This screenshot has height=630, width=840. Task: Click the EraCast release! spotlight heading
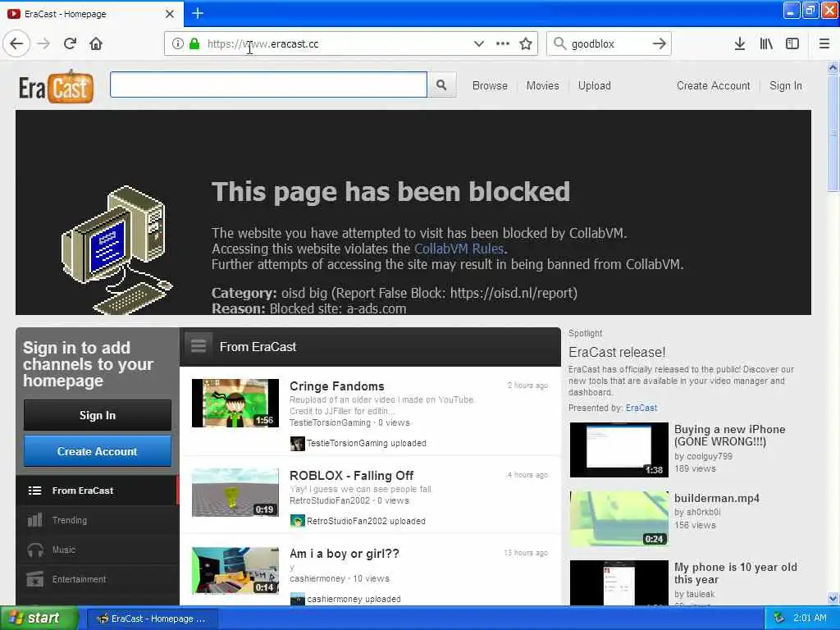pos(617,352)
